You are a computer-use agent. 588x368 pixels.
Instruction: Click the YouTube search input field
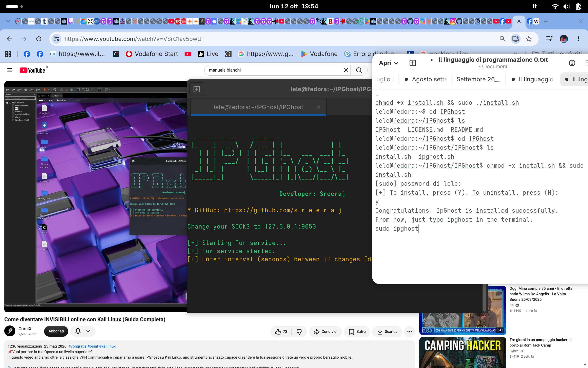[275, 70]
